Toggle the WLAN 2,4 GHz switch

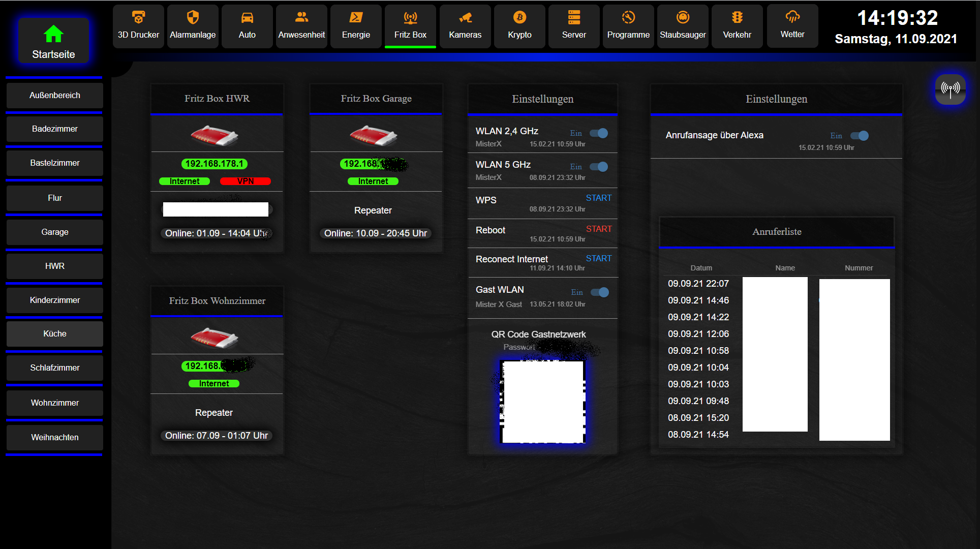click(x=599, y=133)
